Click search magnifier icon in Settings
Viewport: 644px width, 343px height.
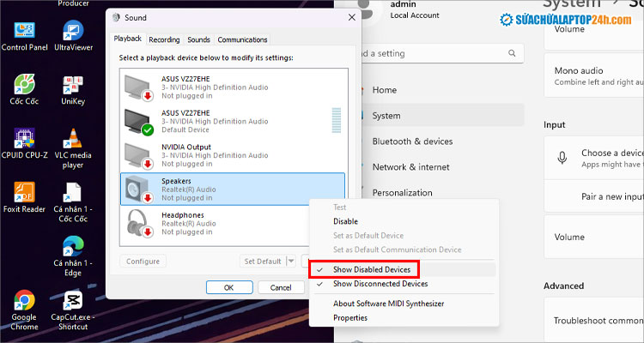[512, 53]
